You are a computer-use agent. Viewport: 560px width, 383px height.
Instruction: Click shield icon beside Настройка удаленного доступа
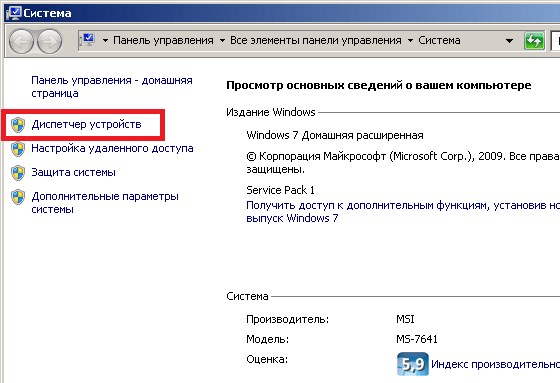(x=18, y=149)
